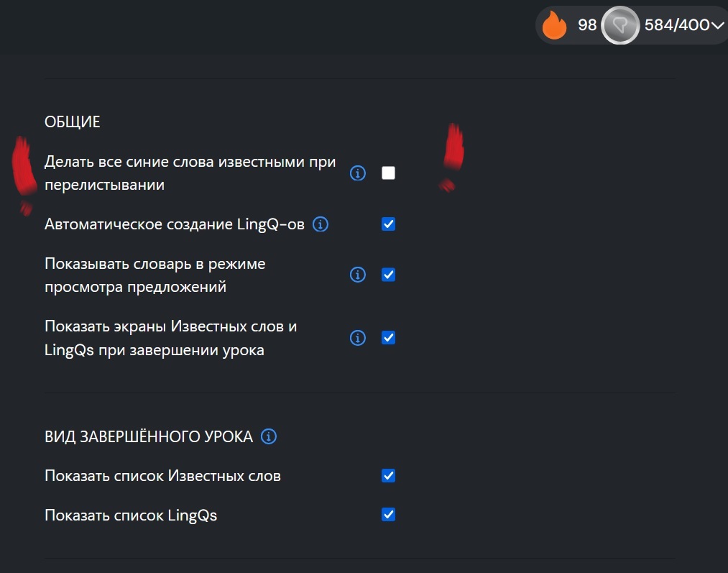Click the ОБЩИЕ section heading
This screenshot has height=573, width=728.
73,122
